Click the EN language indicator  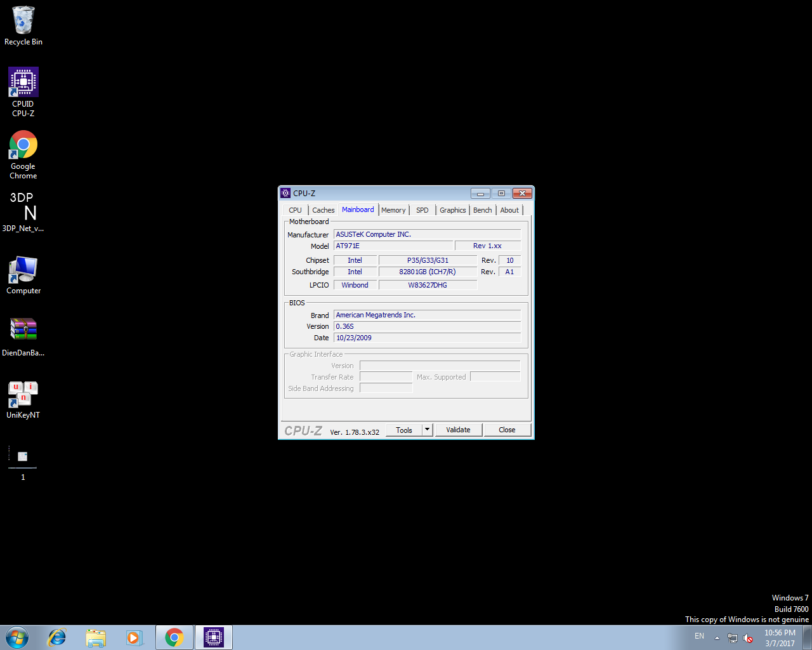pos(699,636)
